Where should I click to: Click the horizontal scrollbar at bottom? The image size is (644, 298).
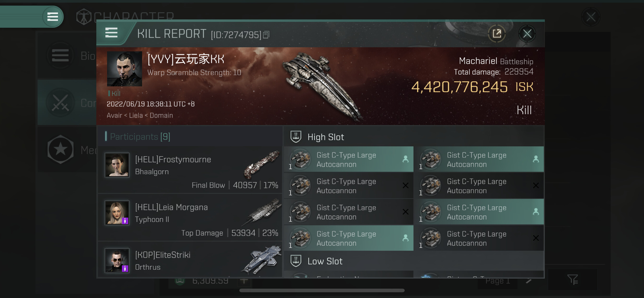pos(322,291)
